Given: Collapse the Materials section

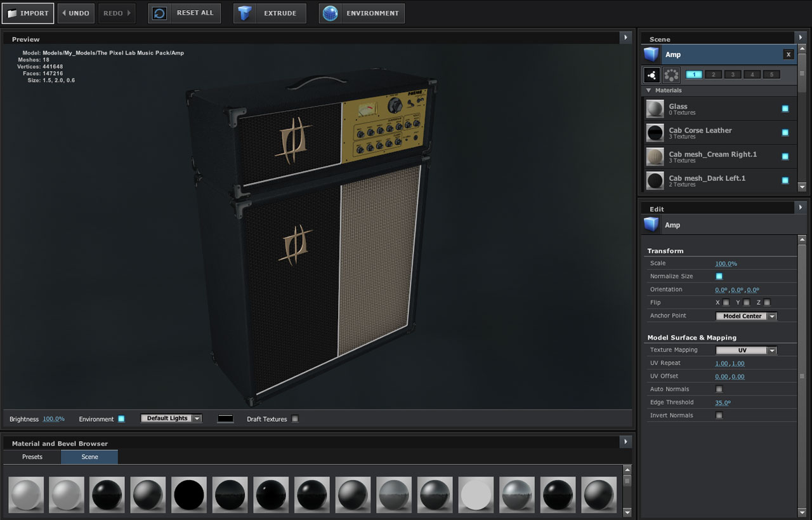Looking at the screenshot, I should 648,90.
